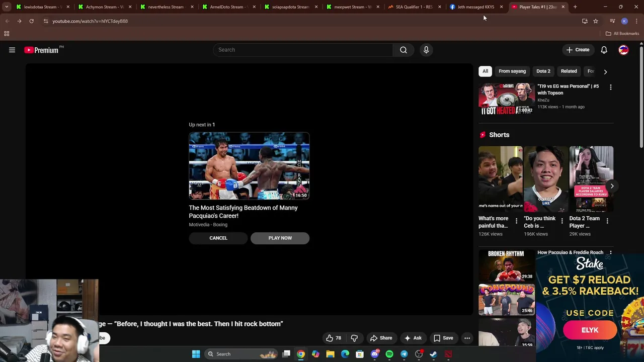Open Spotify from the taskbar
644x362 pixels.
point(389,354)
